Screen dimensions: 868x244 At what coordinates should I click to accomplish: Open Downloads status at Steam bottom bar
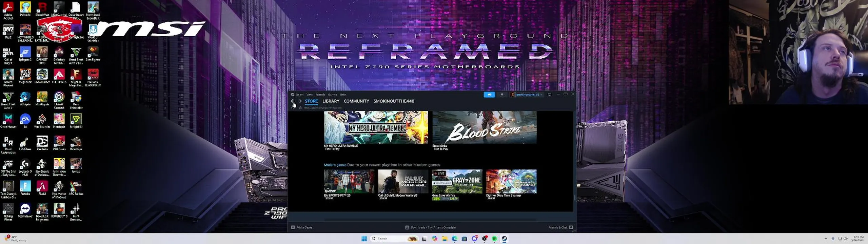coord(431,227)
